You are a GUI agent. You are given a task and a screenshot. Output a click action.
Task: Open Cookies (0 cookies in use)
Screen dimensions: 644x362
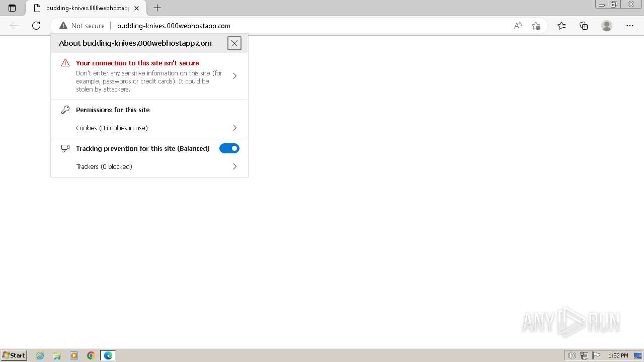149,128
